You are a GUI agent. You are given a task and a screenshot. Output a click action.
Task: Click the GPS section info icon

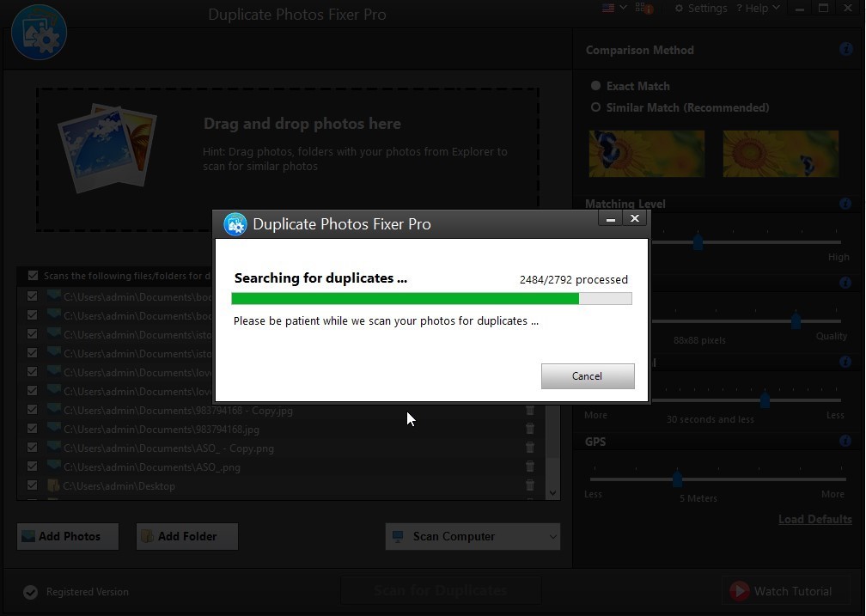(x=845, y=441)
